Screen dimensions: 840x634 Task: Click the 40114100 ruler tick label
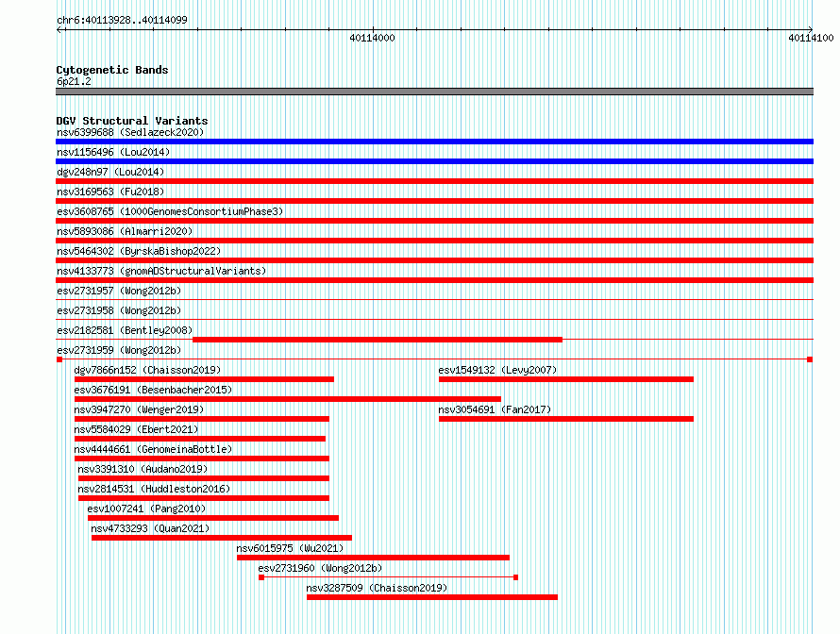click(x=811, y=38)
